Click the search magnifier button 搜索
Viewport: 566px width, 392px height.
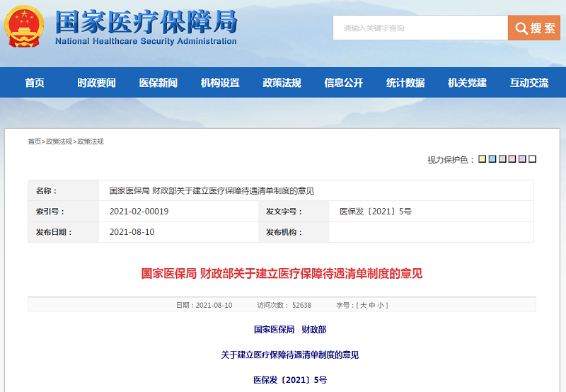click(x=534, y=28)
